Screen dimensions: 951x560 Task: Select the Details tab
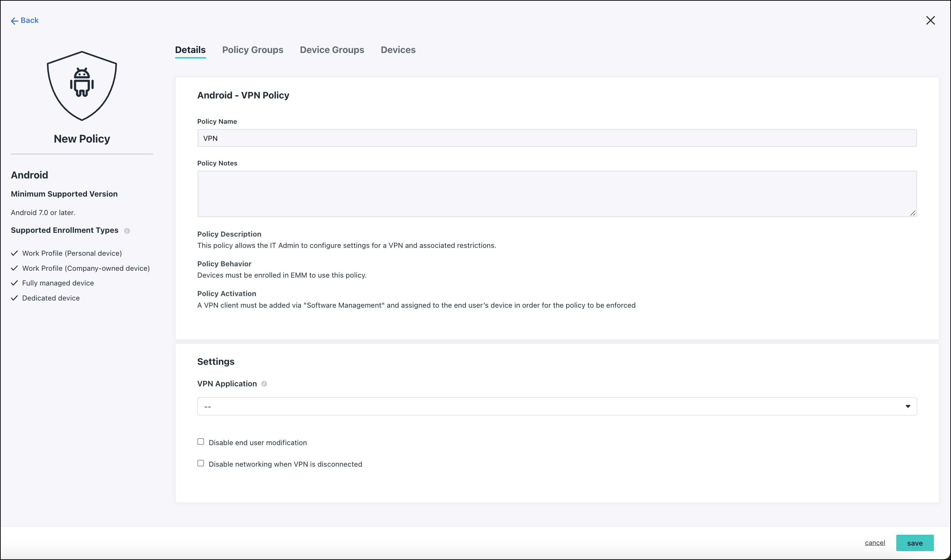coord(190,50)
